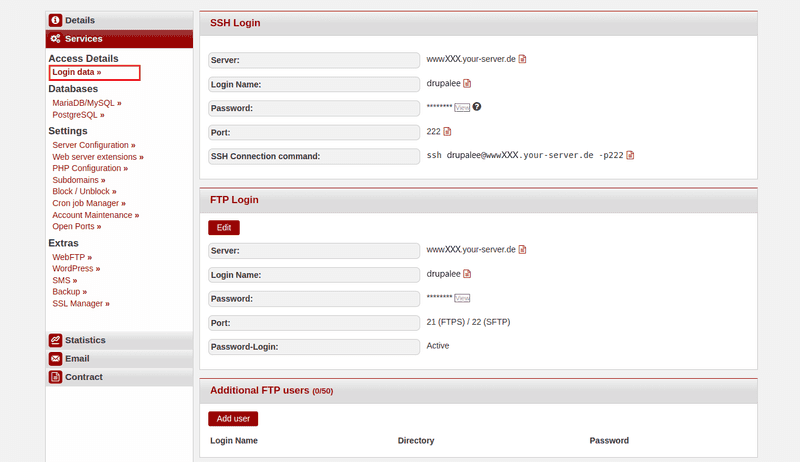View the SSH password
Image resolution: width=800 pixels, height=462 pixels.
(x=462, y=108)
